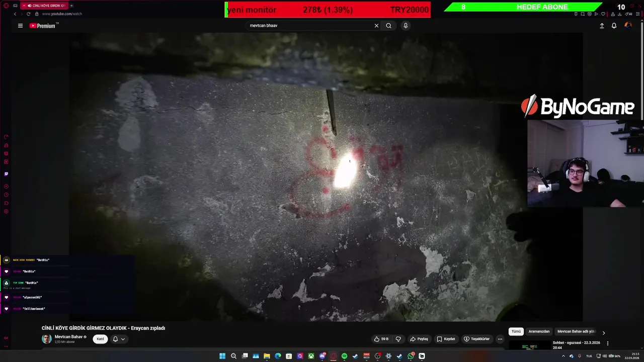This screenshot has height=362, width=644.
Task: Click video title CİNLİ KÖYE GİRDİK GİRMEZ OLAYDIK
Action: pyautogui.click(x=103, y=328)
